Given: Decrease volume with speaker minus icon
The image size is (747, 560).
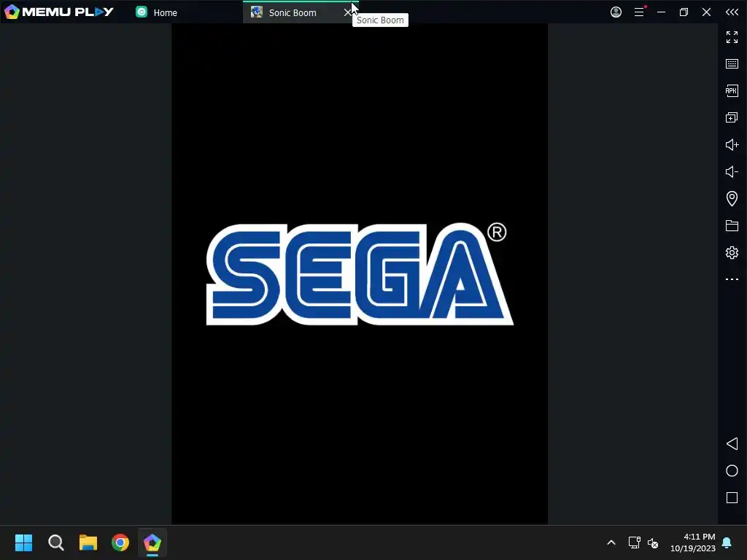Looking at the screenshot, I should 732,171.
